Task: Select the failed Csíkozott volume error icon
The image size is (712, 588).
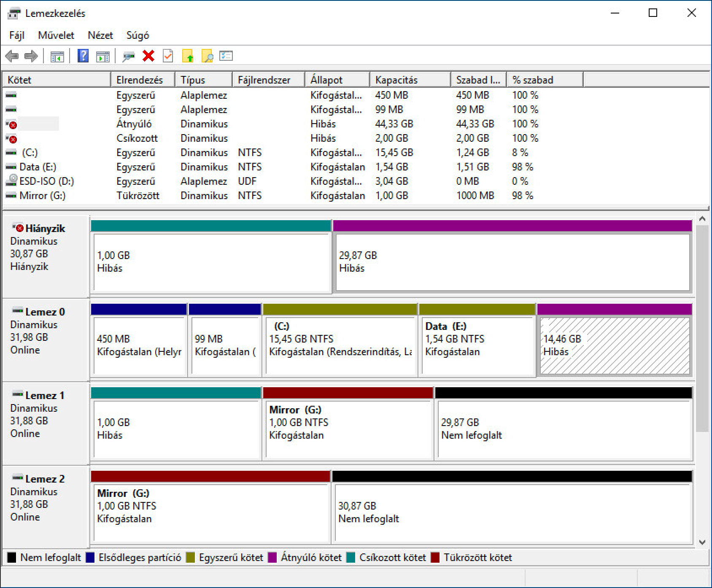Action: coord(12,139)
